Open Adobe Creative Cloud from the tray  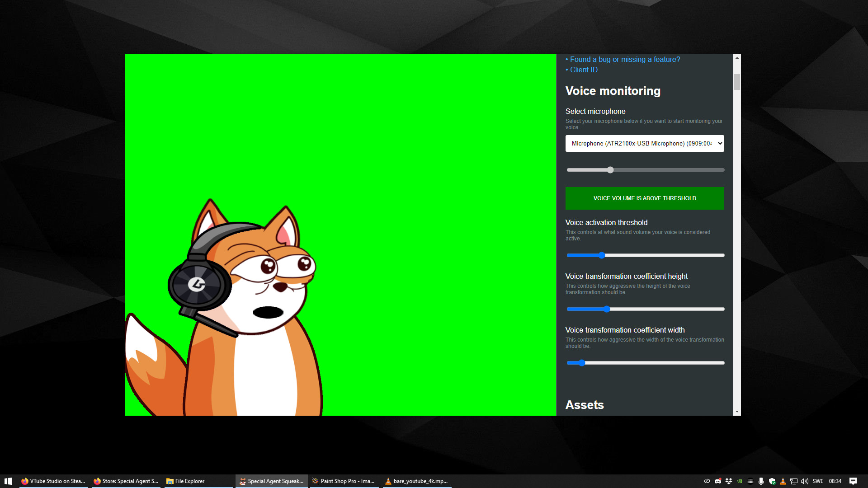point(707,481)
